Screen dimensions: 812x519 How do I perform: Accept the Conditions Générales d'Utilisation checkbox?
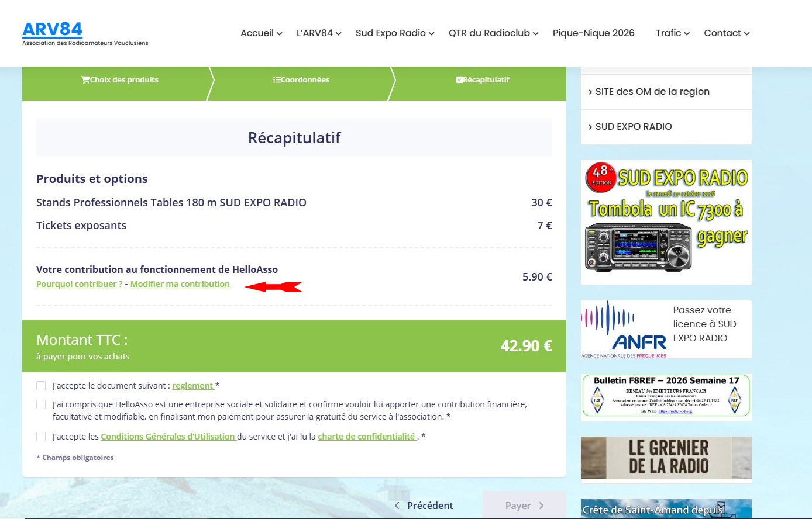pos(41,437)
